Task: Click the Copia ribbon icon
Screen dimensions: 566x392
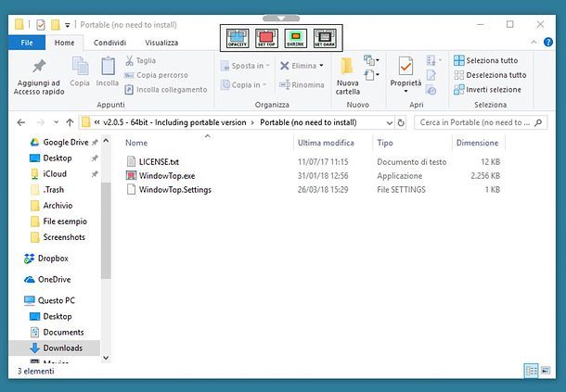Action: coord(80,71)
